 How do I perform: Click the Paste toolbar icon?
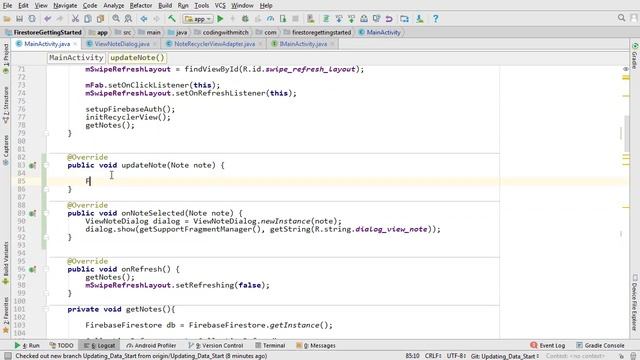click(100, 19)
